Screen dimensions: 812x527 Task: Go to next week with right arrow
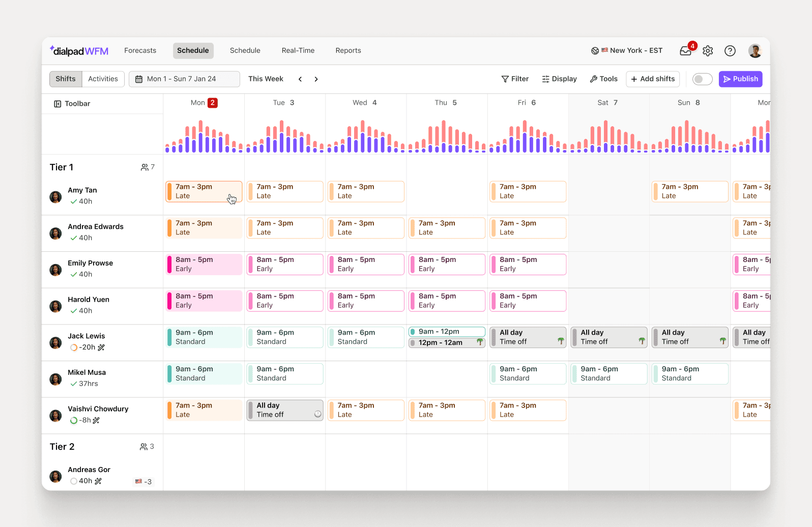pyautogui.click(x=316, y=79)
